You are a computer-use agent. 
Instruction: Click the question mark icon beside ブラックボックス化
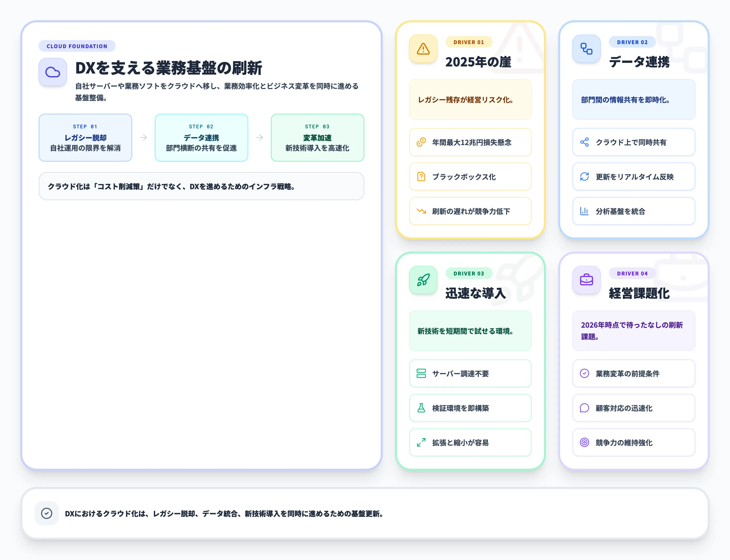pyautogui.click(x=421, y=177)
